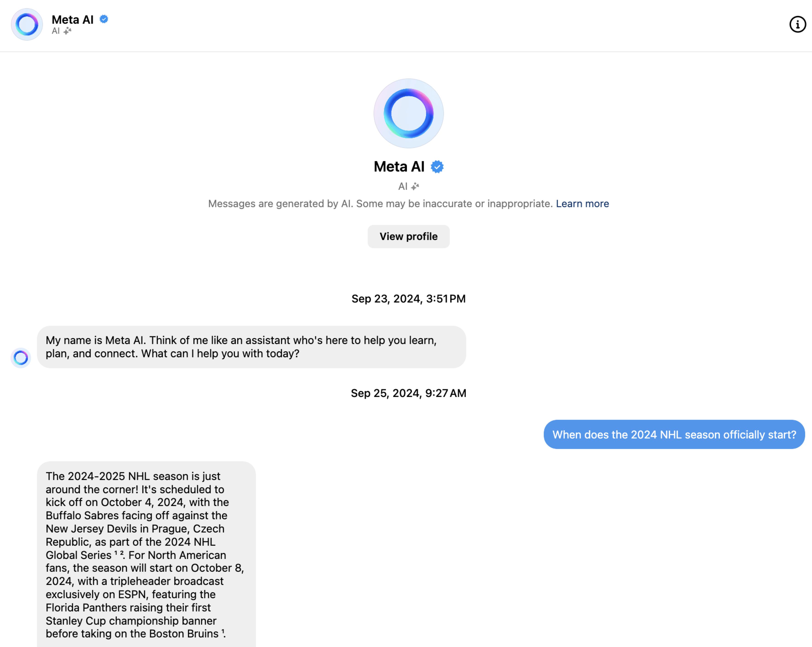Viewport: 812px width, 647px height.
Task: Click the sparkle icon below the center Meta AI title
Action: coord(415,186)
